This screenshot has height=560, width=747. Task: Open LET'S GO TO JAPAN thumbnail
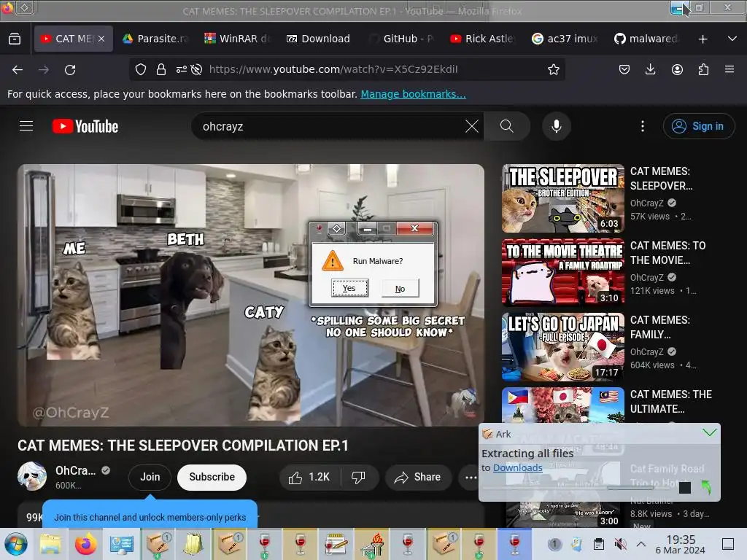click(x=562, y=346)
